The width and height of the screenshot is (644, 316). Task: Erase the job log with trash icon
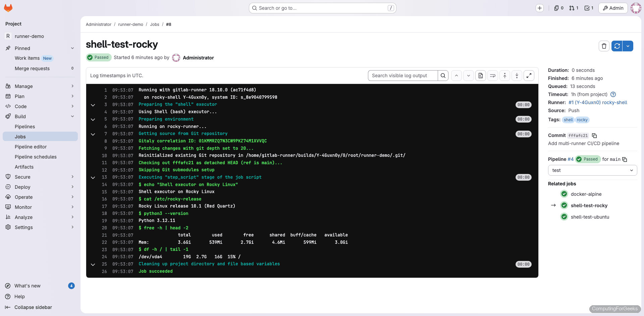(604, 46)
